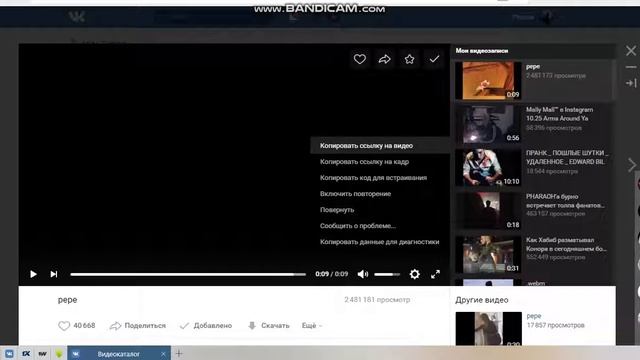
Task: Play the video with the play button
Action: click(x=33, y=274)
